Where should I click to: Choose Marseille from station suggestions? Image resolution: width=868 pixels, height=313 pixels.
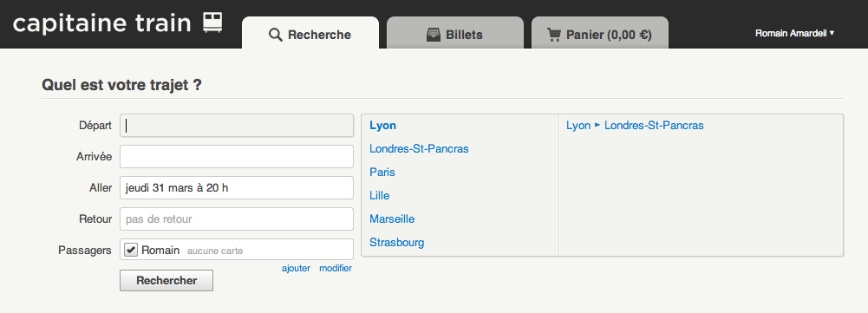(392, 218)
